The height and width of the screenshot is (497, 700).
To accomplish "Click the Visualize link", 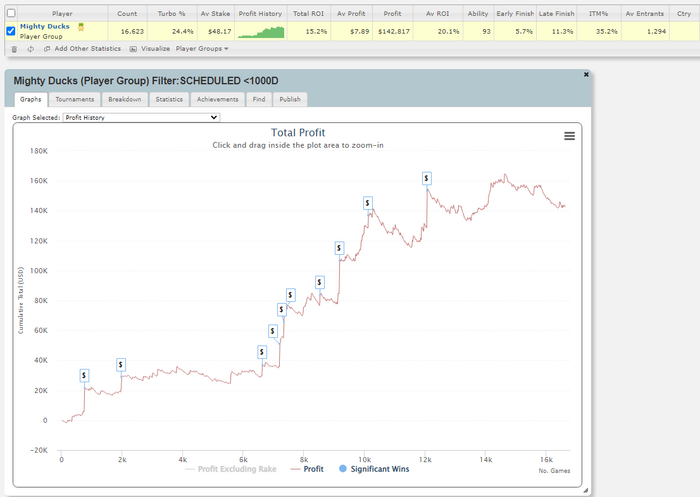I will pos(155,49).
